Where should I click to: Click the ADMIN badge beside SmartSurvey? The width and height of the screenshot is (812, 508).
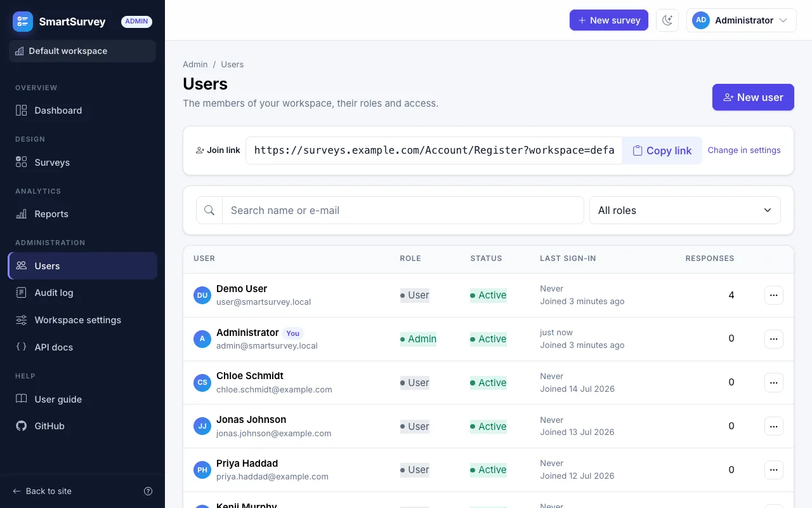pyautogui.click(x=136, y=22)
